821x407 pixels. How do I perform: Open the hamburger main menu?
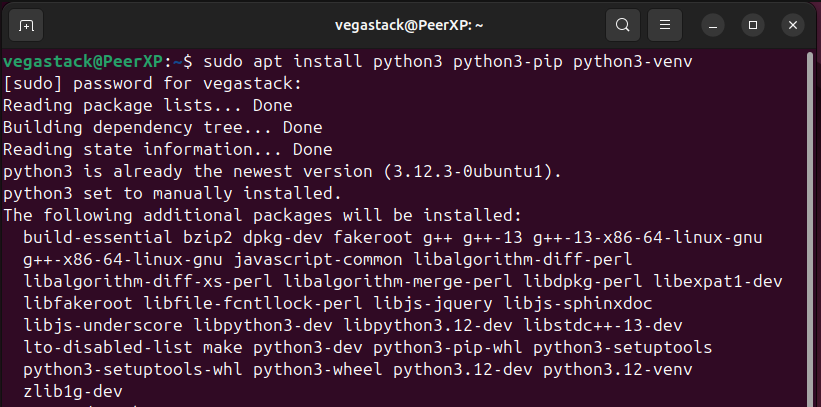pyautogui.click(x=665, y=24)
